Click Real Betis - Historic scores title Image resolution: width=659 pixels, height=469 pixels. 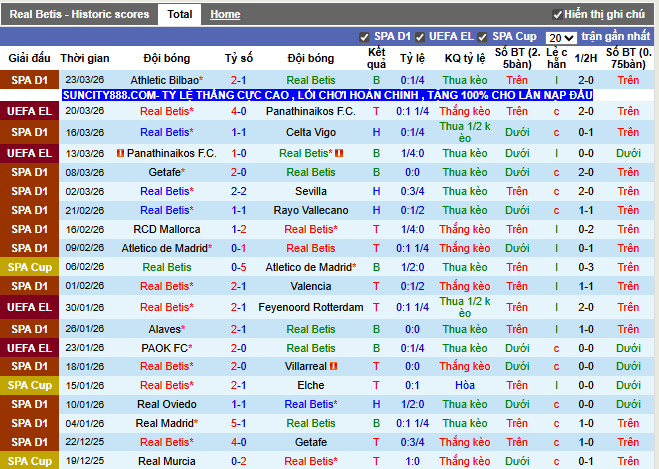(x=79, y=14)
